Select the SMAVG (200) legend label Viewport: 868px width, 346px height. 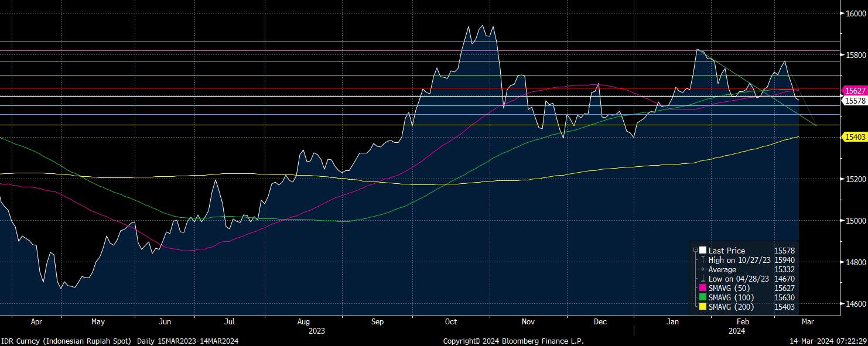[731, 307]
